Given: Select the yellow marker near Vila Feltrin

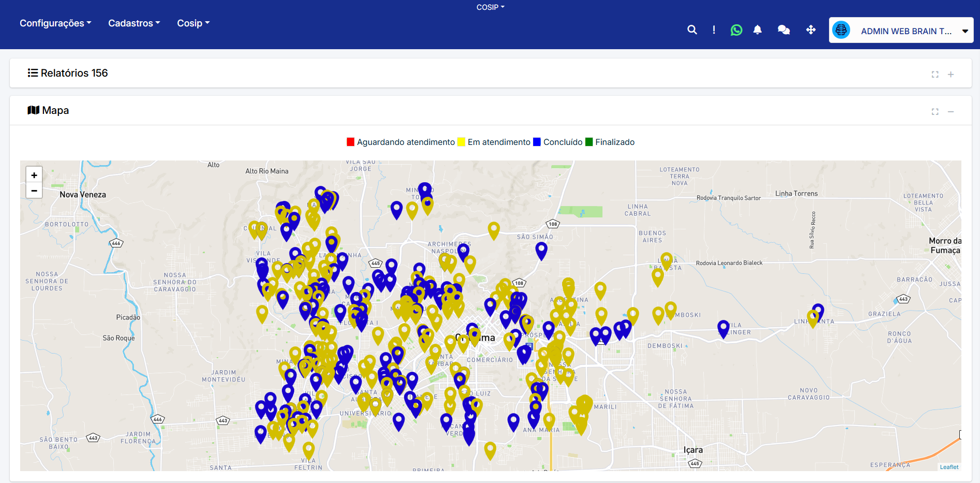Looking at the screenshot, I should [x=308, y=451].
